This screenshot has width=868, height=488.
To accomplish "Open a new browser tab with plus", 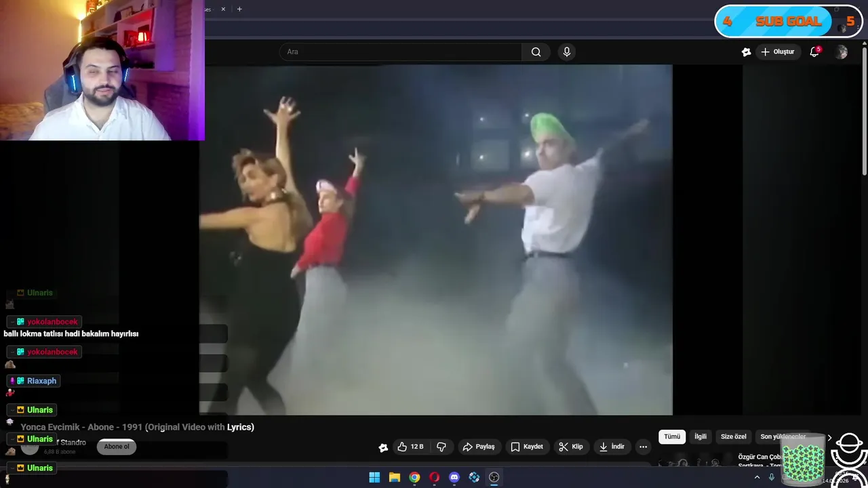I will (239, 9).
